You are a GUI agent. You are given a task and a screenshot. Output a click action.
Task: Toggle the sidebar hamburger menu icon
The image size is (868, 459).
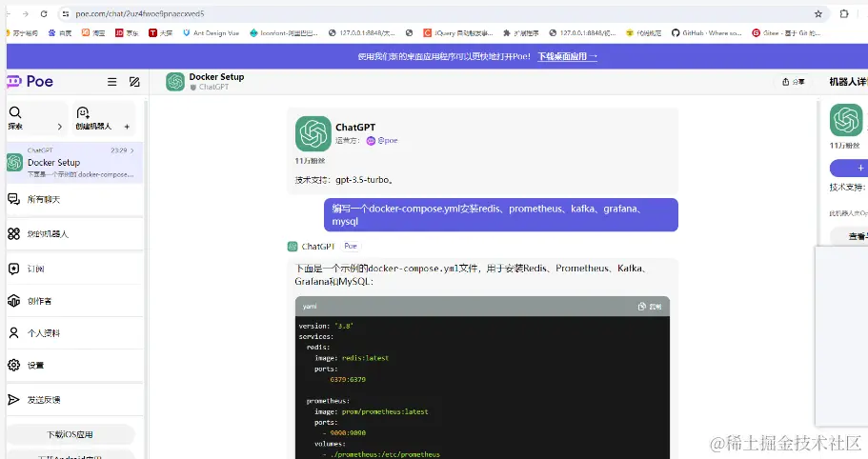click(111, 82)
